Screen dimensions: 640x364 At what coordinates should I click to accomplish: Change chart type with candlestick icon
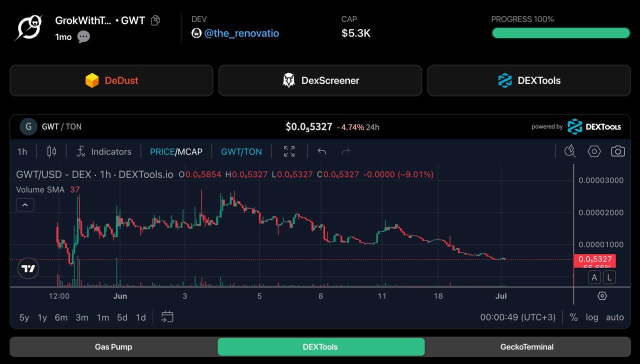pos(51,151)
